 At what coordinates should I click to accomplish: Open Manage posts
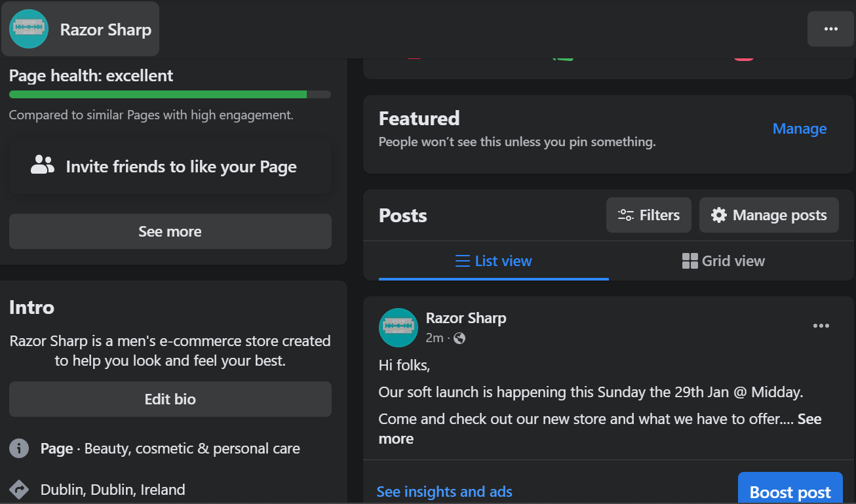pos(769,215)
